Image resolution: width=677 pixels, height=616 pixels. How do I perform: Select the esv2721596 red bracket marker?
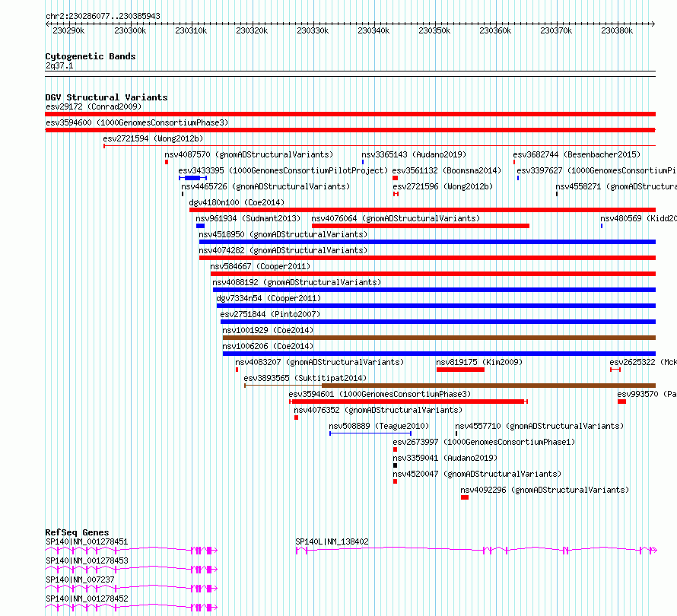[x=396, y=194]
